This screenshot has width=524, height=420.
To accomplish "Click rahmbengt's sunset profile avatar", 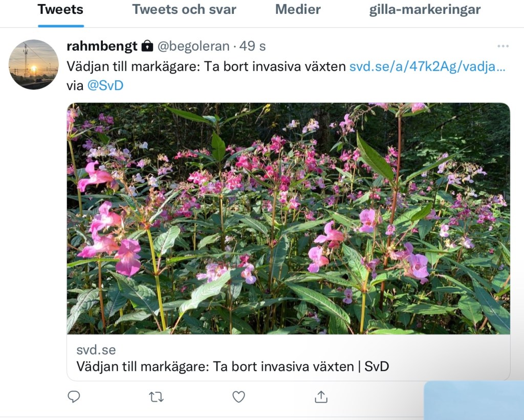I will point(33,64).
